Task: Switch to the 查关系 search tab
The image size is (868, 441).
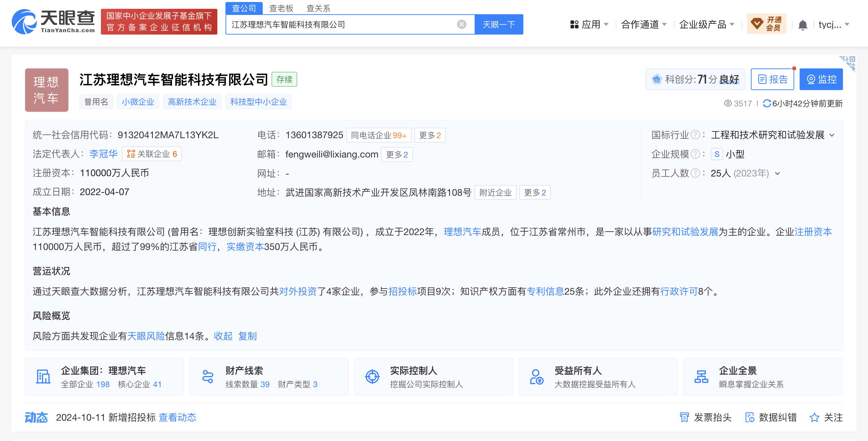Action: 318,8
